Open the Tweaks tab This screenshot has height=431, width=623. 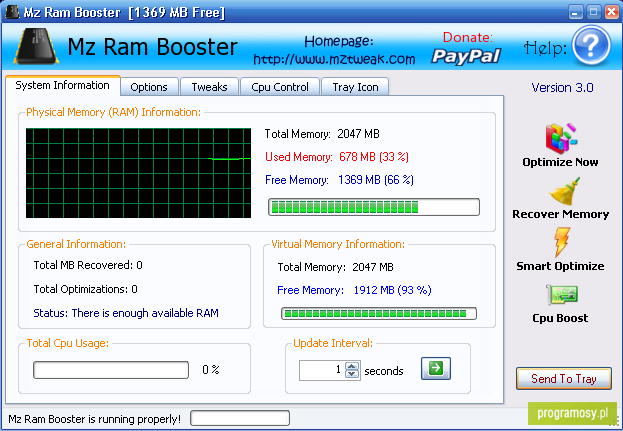tap(209, 87)
